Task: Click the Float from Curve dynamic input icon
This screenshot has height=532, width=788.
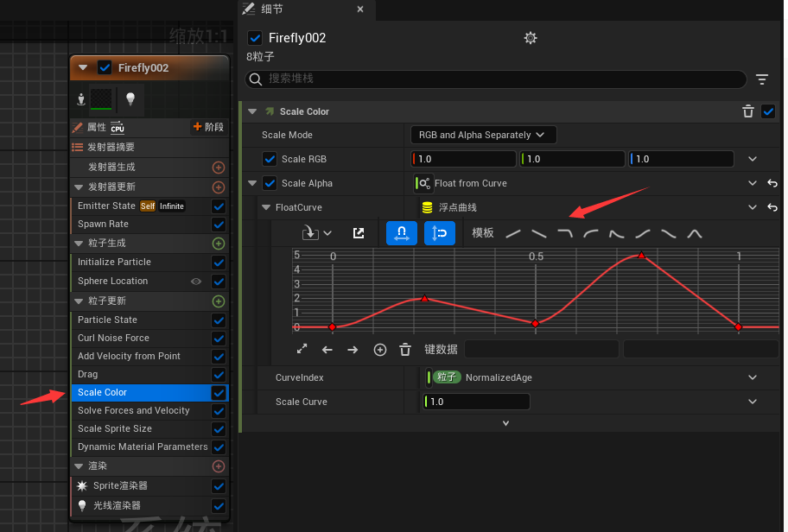Action: [423, 183]
